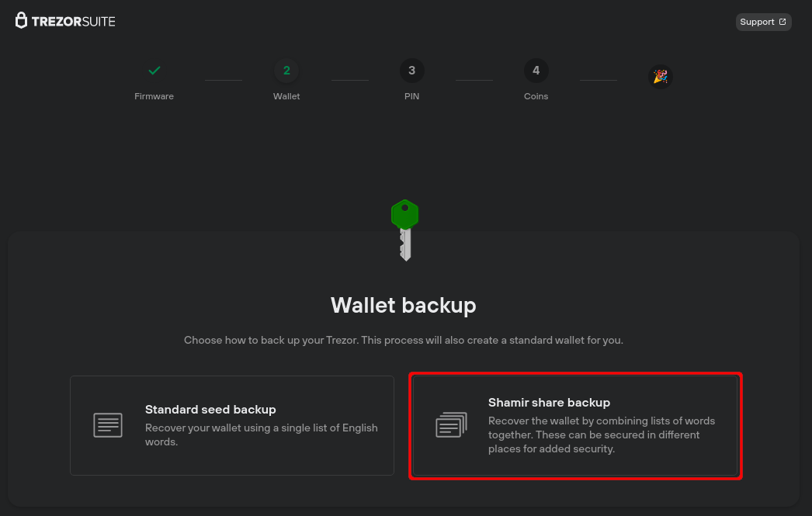Click the Firmware step label

pos(154,96)
